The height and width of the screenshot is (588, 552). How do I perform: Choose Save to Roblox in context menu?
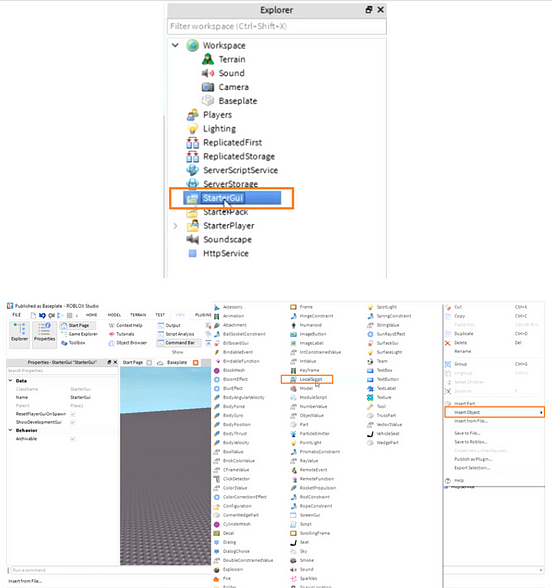coord(471,442)
